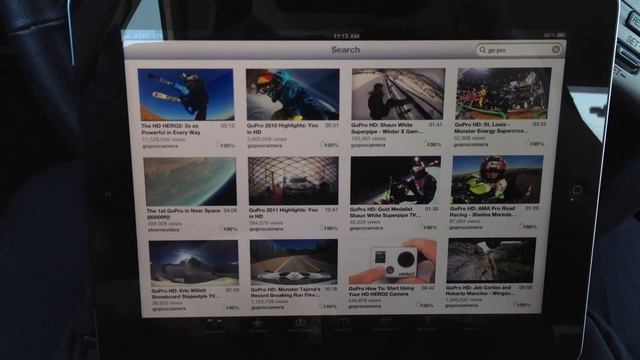640x360 pixels.
Task: Tap thumbs-up rating under Eric Willett video
Action: (231, 307)
